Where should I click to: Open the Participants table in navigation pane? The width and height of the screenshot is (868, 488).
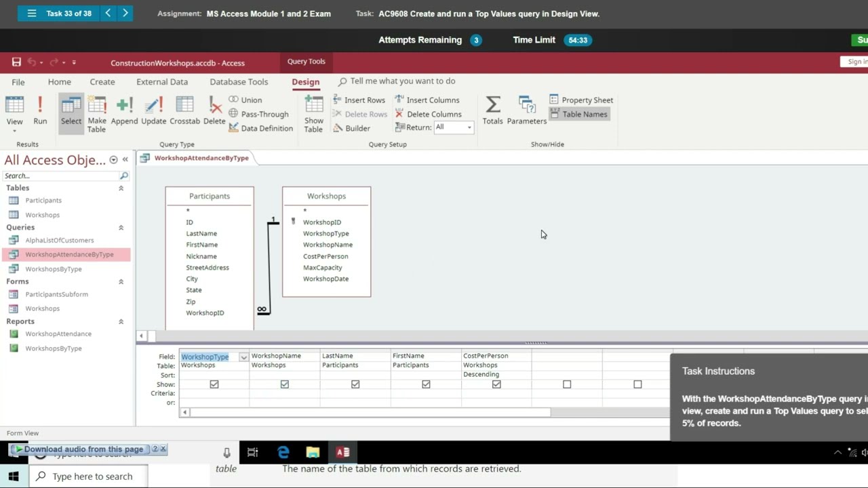[43, 201]
